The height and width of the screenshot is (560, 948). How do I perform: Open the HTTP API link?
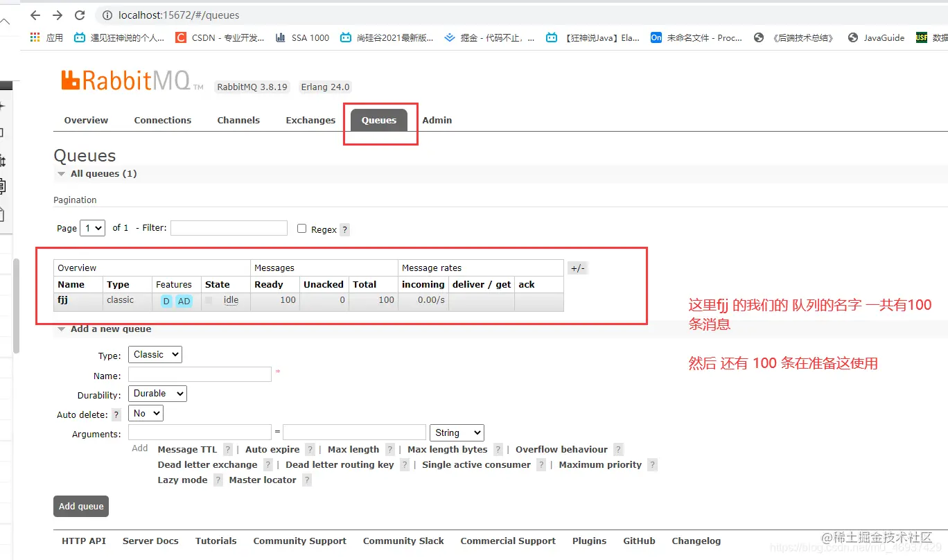[84, 541]
